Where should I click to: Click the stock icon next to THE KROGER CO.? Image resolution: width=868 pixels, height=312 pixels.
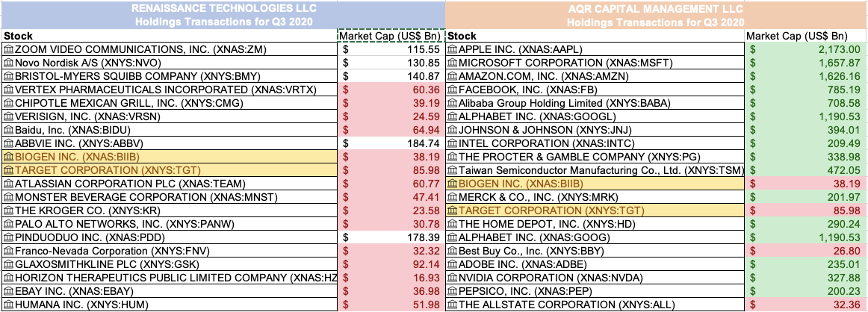8,210
